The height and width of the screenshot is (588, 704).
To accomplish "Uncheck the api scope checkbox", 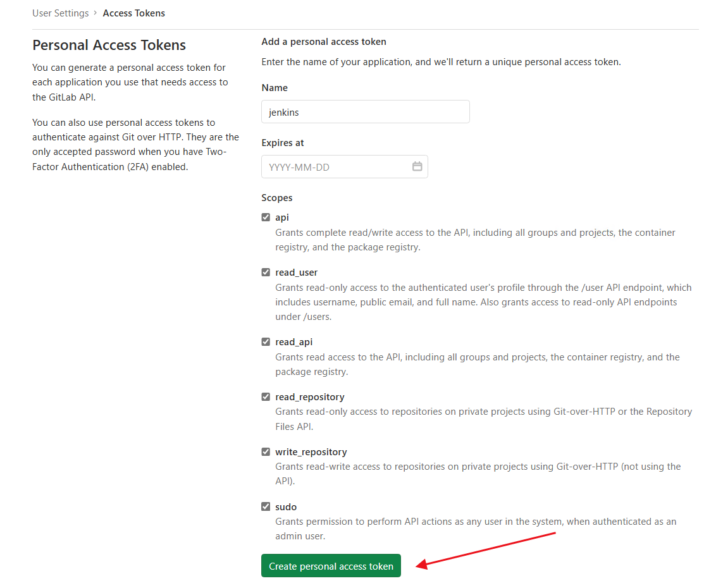I will click(266, 217).
